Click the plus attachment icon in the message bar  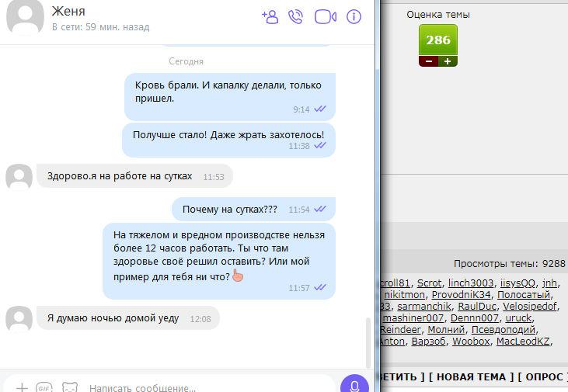(x=22, y=387)
